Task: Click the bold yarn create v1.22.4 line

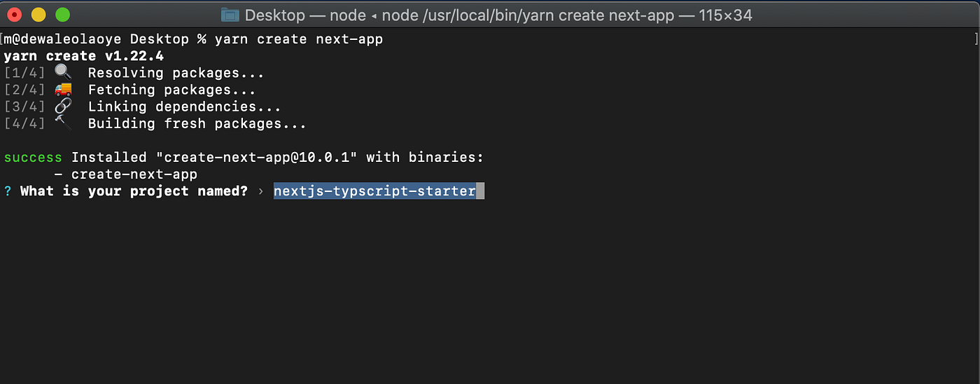Action: (x=84, y=56)
